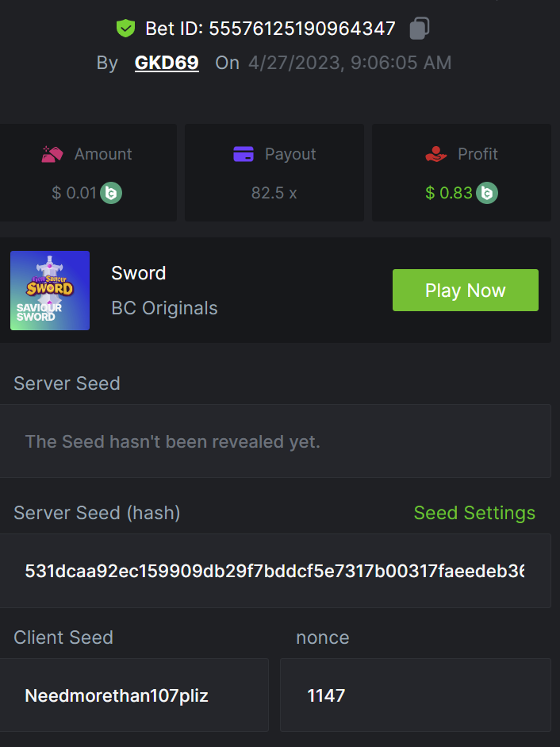Click the pink Amount icon

pyautogui.click(x=52, y=154)
